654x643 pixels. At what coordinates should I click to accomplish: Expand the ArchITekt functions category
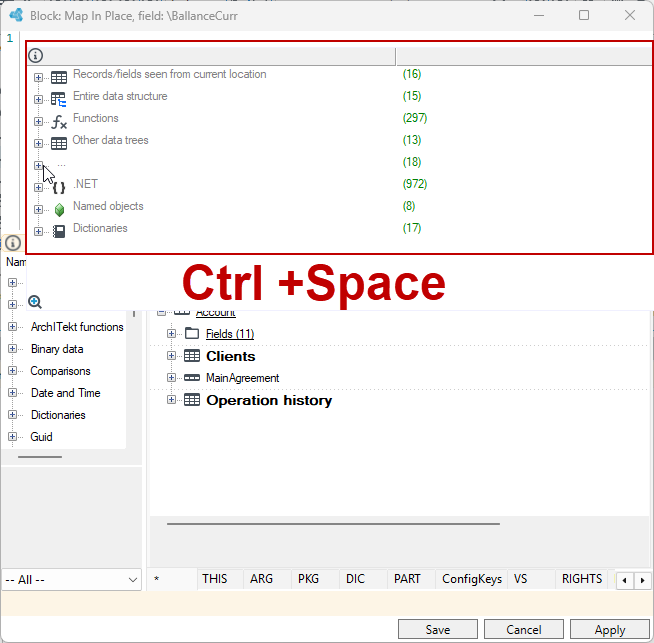click(12, 327)
